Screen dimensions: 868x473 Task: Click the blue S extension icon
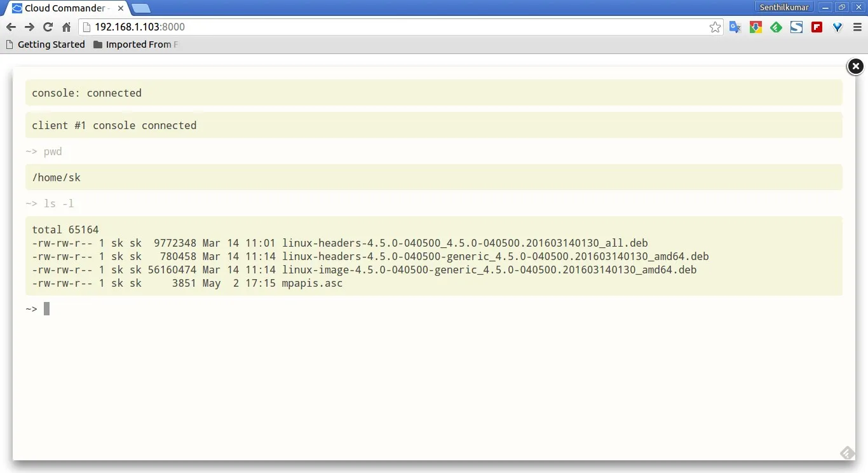click(796, 27)
